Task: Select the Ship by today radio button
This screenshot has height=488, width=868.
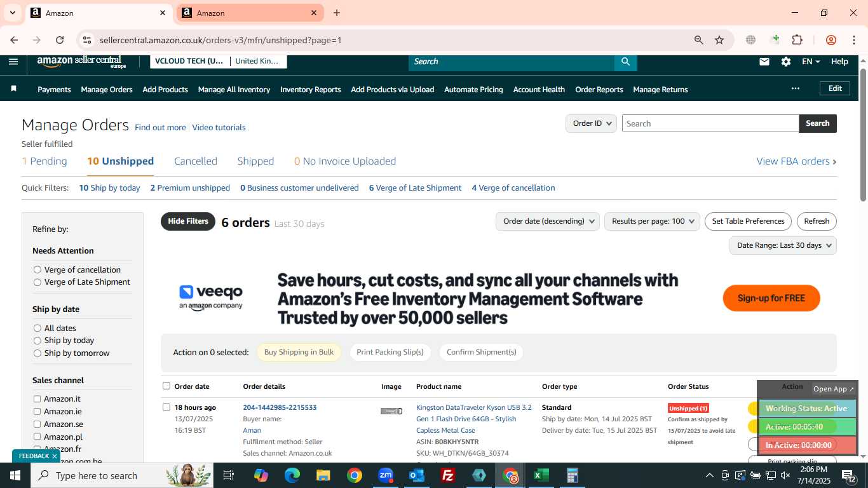Action: 37,341
